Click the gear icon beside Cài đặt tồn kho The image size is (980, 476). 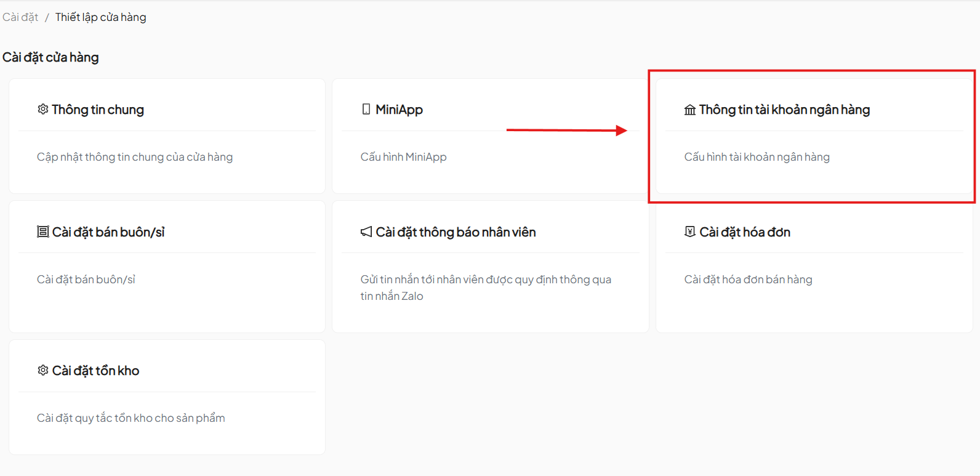[x=42, y=371]
